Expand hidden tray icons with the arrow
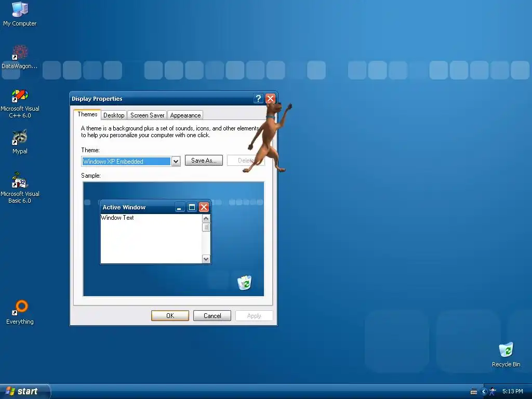 pos(484,392)
